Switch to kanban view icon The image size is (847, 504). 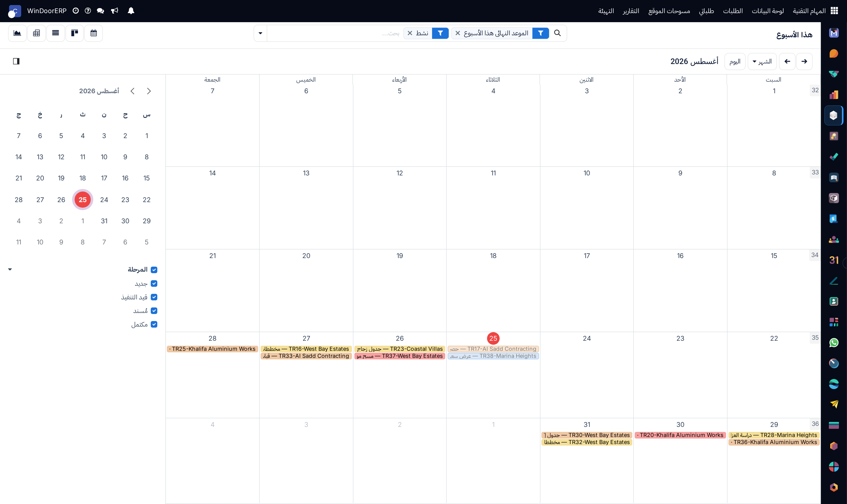click(x=74, y=33)
